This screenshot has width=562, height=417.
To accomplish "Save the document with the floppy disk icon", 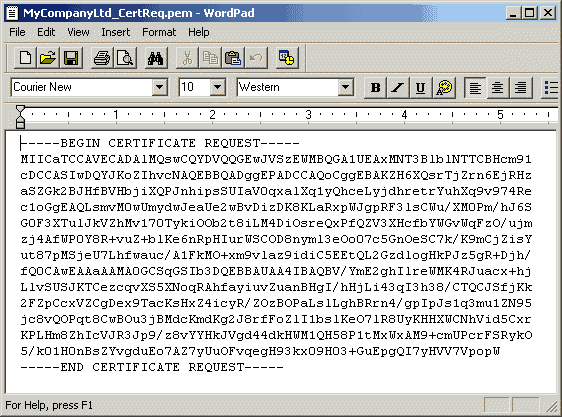I will [71, 58].
